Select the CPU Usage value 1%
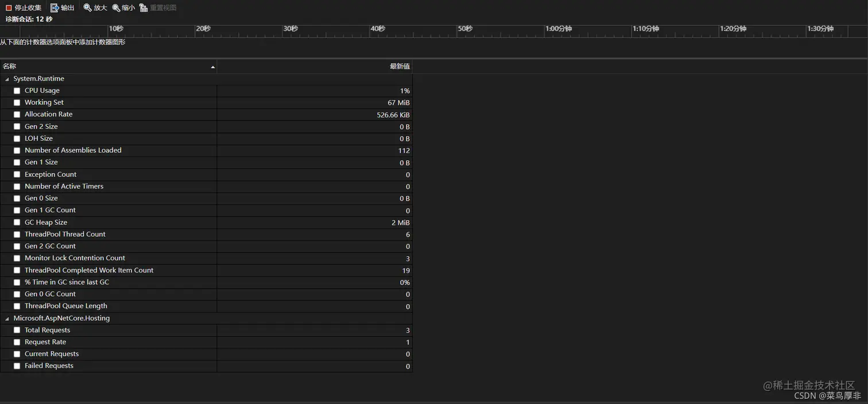The height and width of the screenshot is (404, 868). tap(405, 91)
